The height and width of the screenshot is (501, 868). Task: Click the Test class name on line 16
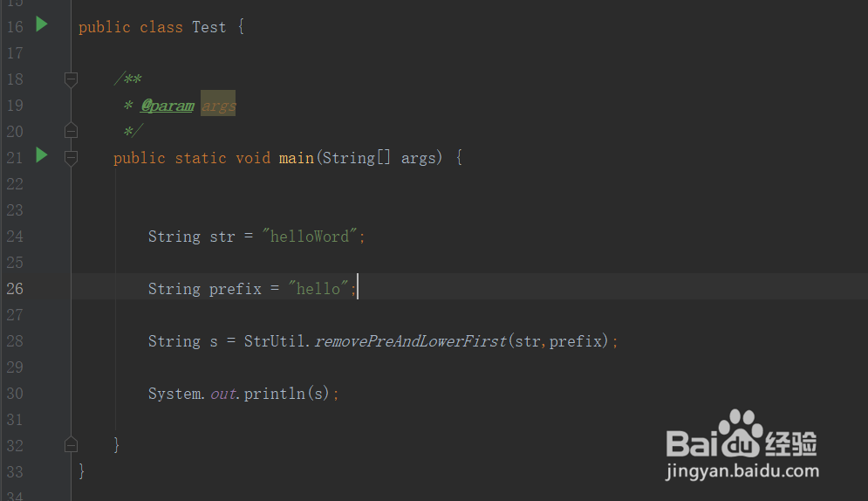(x=208, y=27)
